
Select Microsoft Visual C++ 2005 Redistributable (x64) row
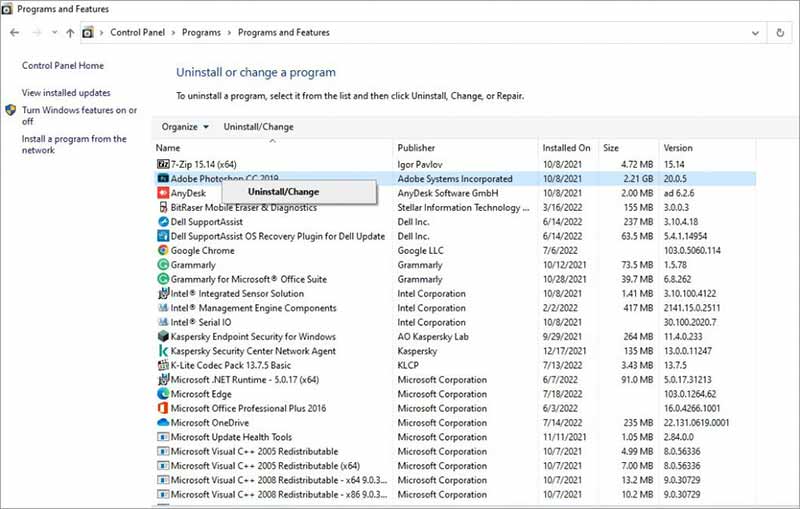click(x=455, y=466)
